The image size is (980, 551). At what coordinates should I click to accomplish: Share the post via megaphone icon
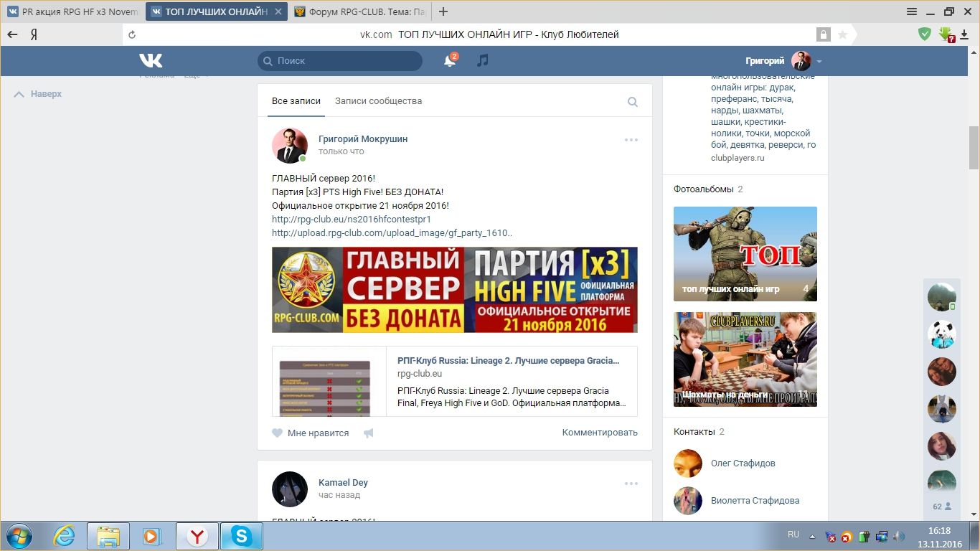(369, 433)
